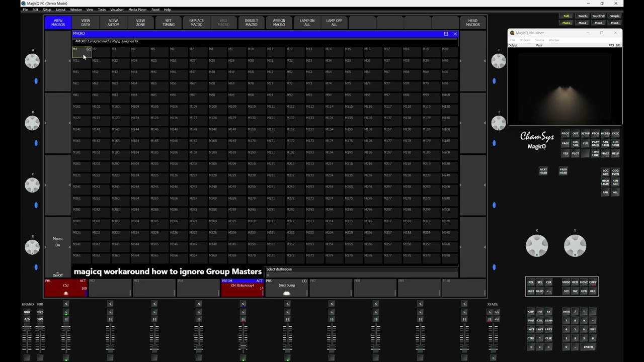Click LAMP ON ALL soft button

(x=307, y=23)
